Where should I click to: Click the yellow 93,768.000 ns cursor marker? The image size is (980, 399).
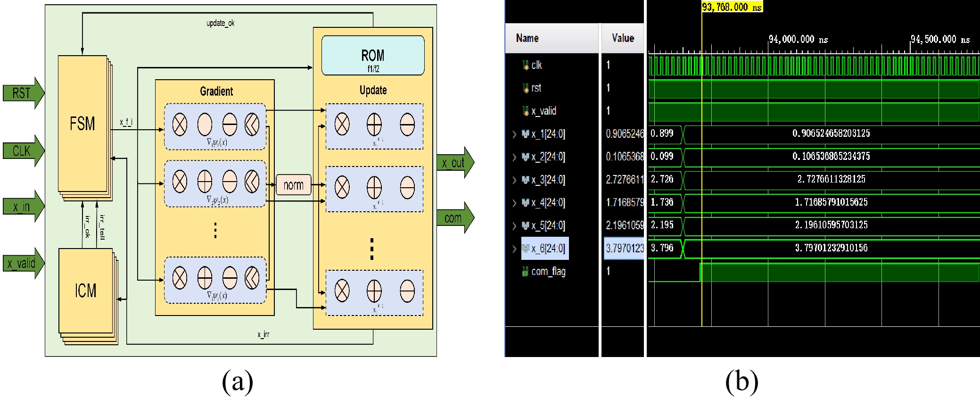pyautogui.click(x=732, y=7)
